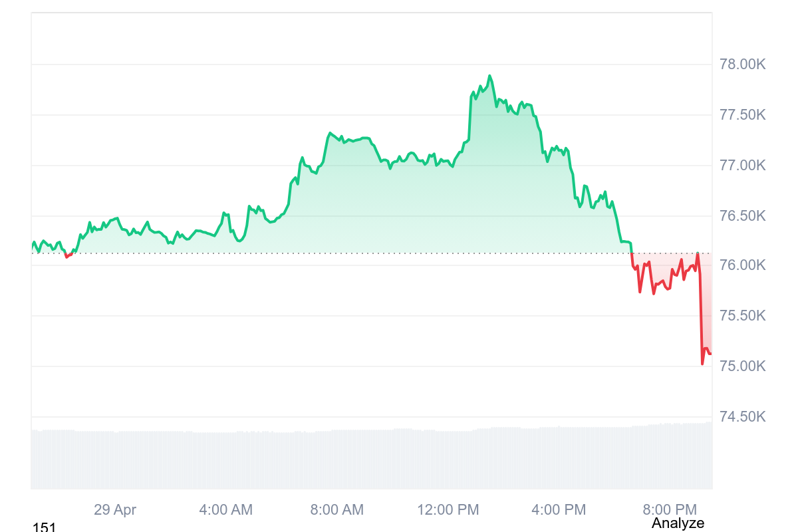The height and width of the screenshot is (532, 798).
Task: Click the 8:00 PM time label
Action: click(x=670, y=510)
